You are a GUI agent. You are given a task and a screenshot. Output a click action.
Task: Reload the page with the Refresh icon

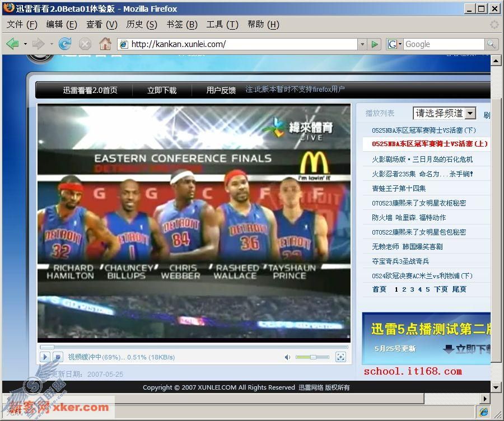coord(66,44)
